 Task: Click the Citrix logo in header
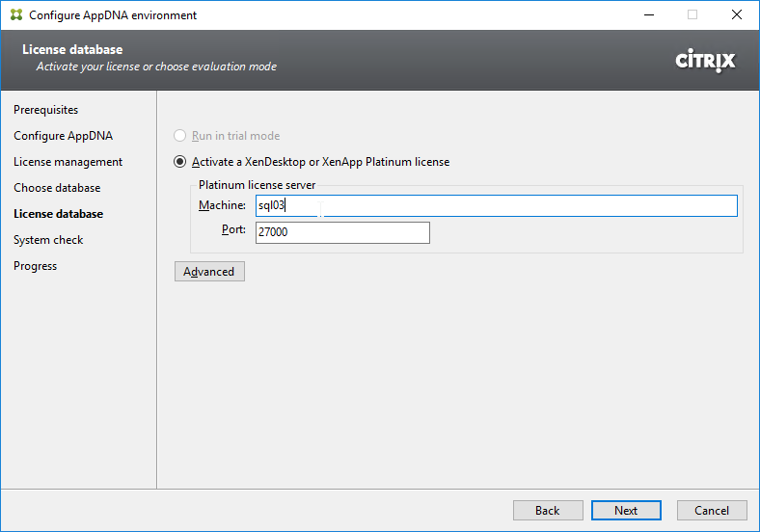click(x=705, y=61)
